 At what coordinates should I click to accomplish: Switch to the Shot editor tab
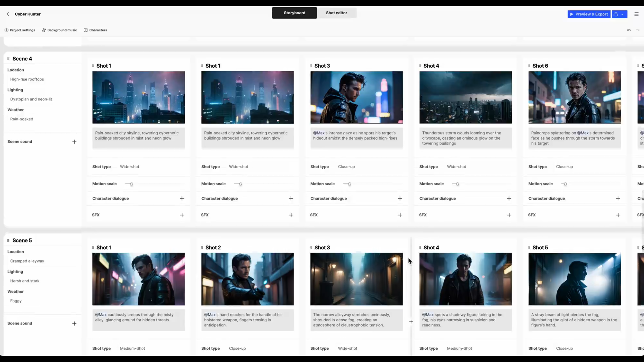click(337, 13)
